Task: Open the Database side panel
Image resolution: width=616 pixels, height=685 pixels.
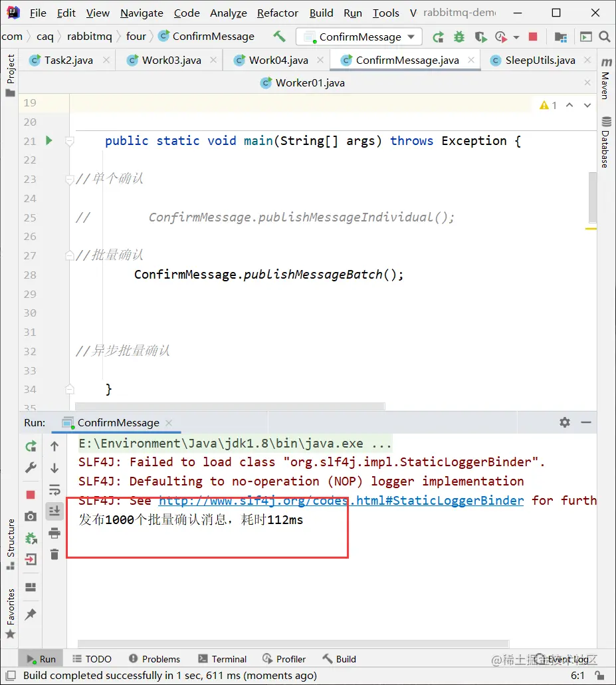Action: pyautogui.click(x=606, y=142)
